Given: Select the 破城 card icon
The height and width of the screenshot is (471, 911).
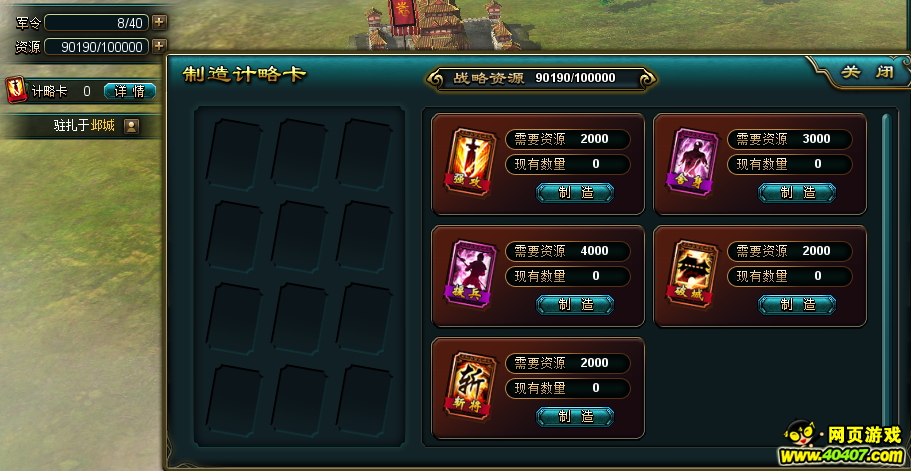Looking at the screenshot, I should pos(693,274).
